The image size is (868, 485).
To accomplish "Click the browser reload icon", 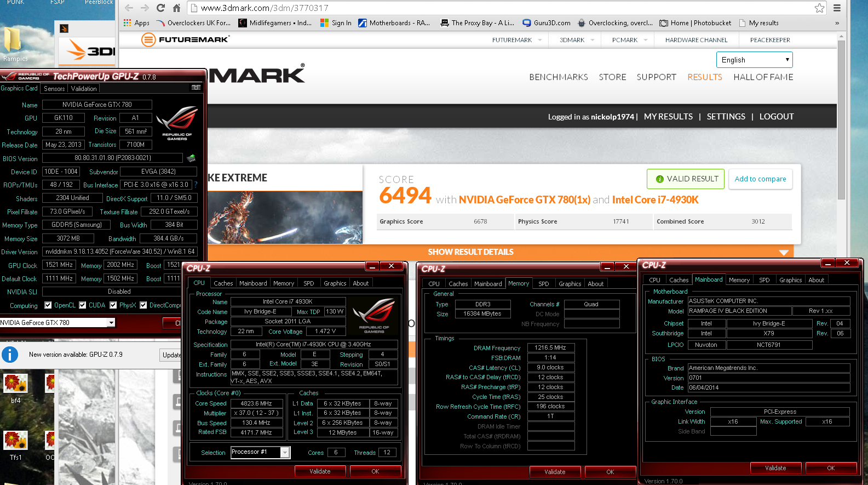I will pyautogui.click(x=160, y=8).
